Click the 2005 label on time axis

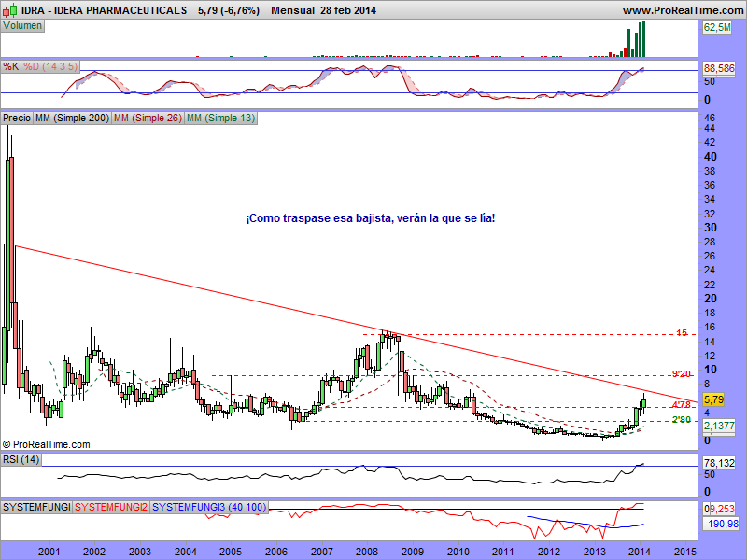tap(231, 552)
